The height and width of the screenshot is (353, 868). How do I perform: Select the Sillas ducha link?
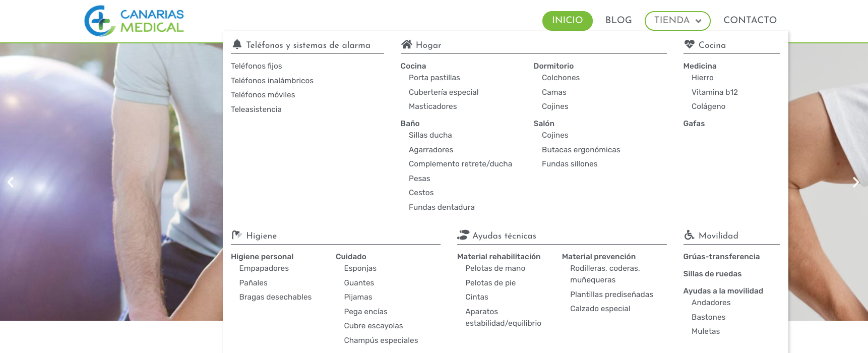coord(430,135)
